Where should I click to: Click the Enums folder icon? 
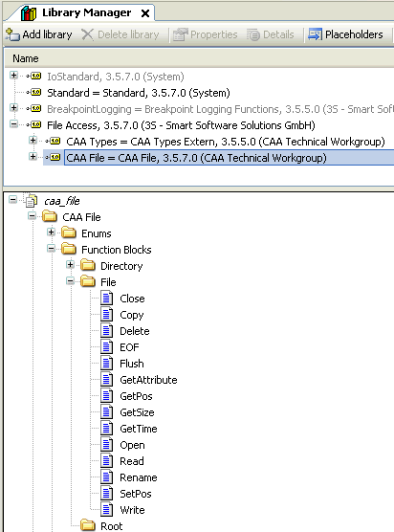[69, 233]
